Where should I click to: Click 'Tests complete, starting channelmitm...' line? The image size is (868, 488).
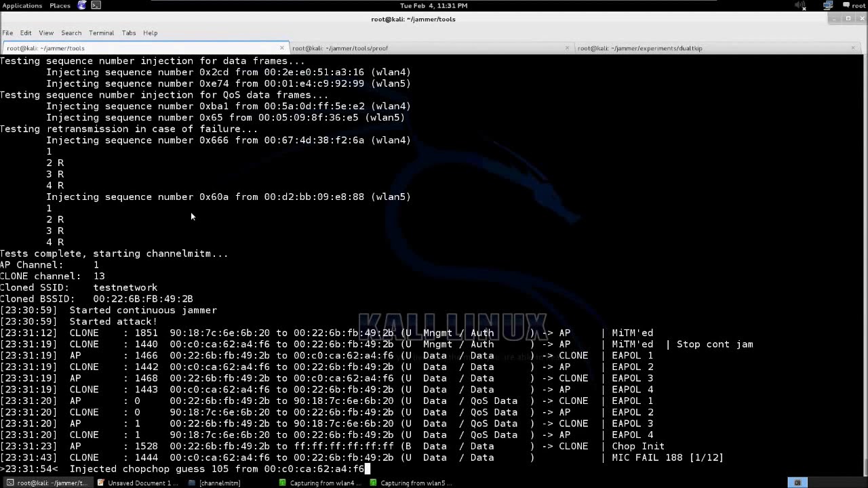pos(114,253)
